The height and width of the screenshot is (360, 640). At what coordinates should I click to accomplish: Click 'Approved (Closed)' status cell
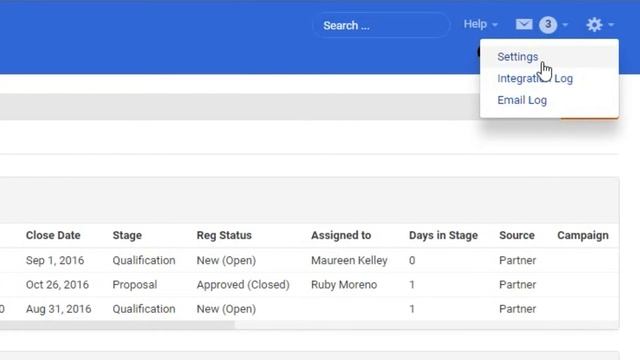click(x=243, y=284)
